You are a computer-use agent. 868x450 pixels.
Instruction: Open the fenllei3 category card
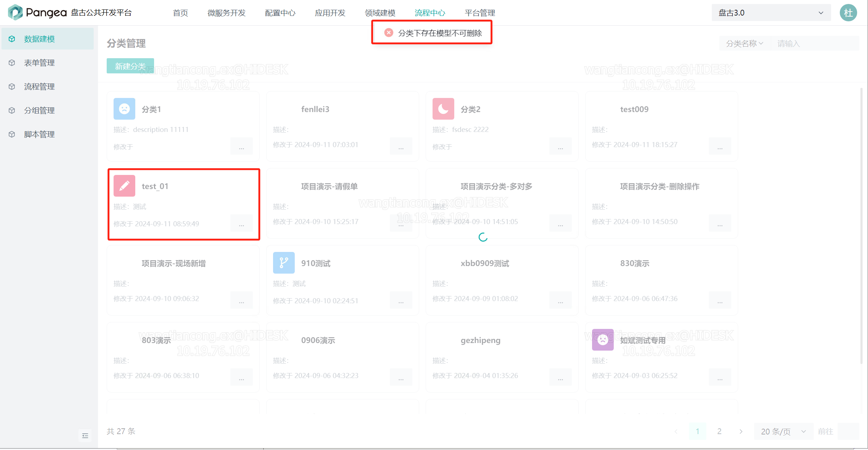(342, 126)
